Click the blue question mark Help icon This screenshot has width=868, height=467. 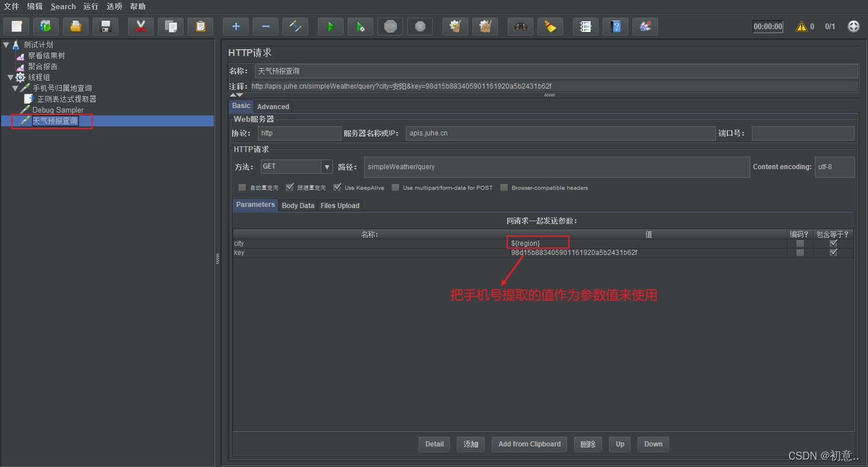click(x=615, y=26)
